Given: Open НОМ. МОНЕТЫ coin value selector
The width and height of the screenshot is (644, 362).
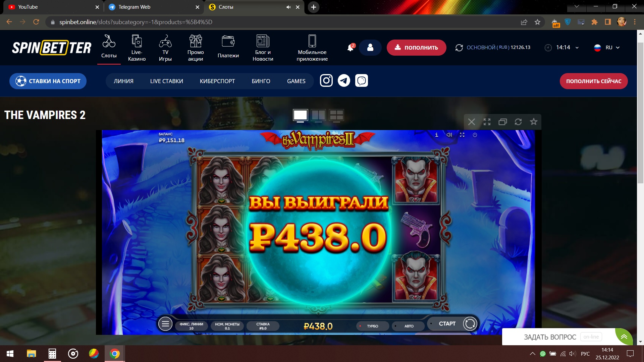Looking at the screenshot, I should (227, 326).
